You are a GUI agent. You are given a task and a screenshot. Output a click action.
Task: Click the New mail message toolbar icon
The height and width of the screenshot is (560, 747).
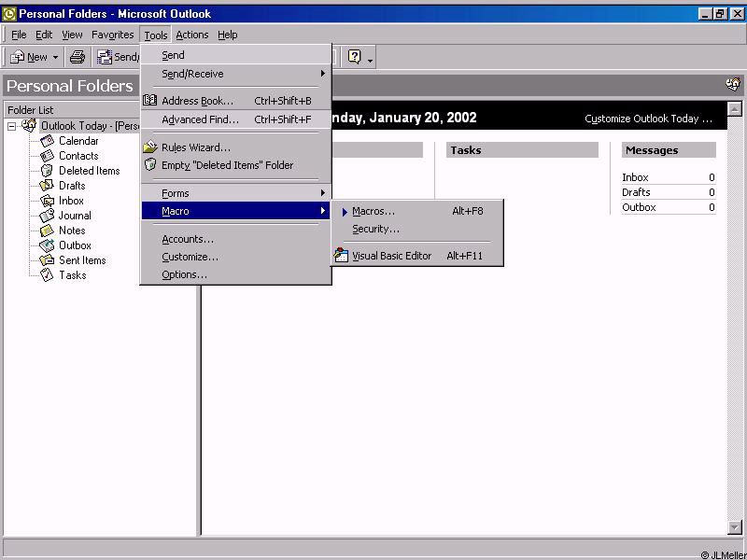(17, 57)
